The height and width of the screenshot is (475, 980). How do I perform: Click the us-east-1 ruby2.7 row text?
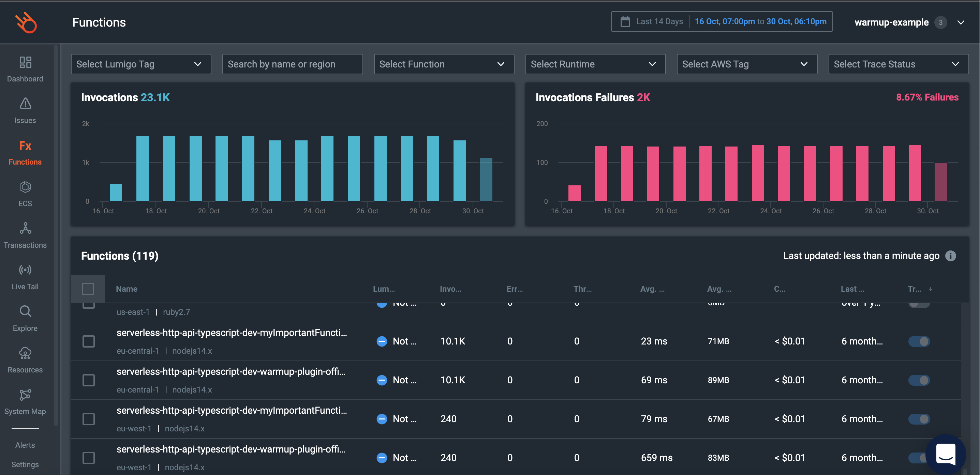point(153,312)
